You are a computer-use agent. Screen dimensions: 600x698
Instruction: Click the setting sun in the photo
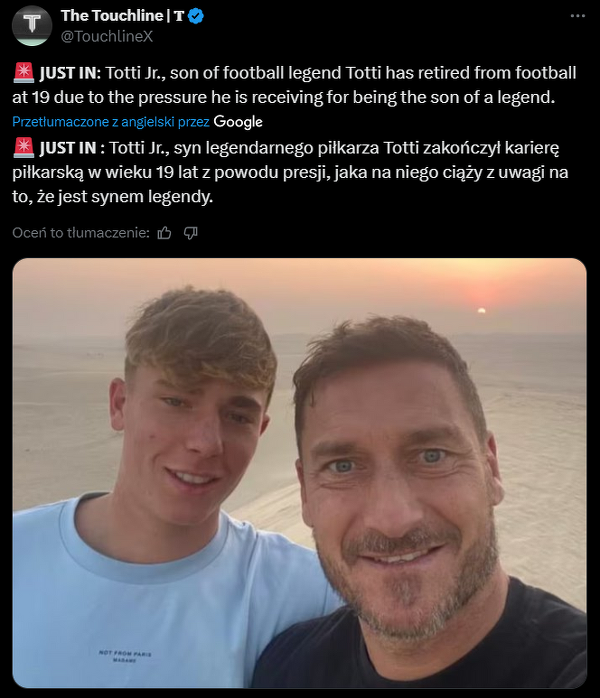pyautogui.click(x=481, y=310)
